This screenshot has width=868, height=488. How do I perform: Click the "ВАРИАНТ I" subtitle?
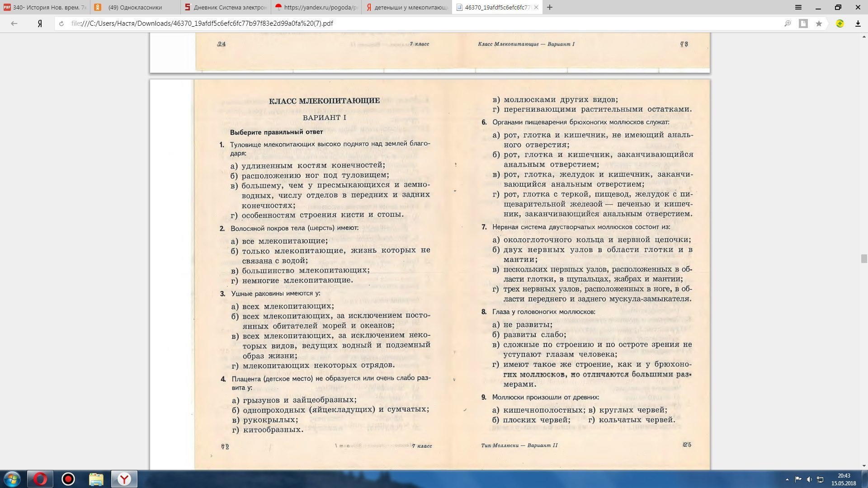[x=324, y=117]
